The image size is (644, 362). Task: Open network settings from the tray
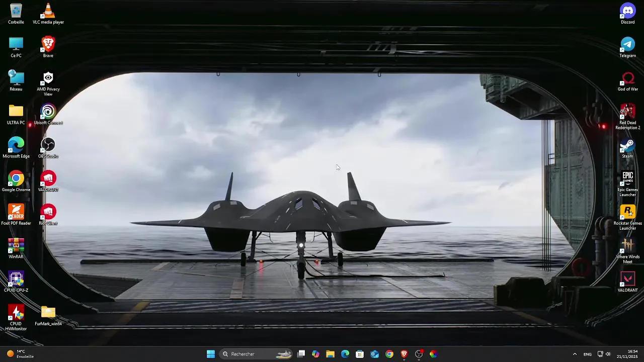(x=600, y=354)
